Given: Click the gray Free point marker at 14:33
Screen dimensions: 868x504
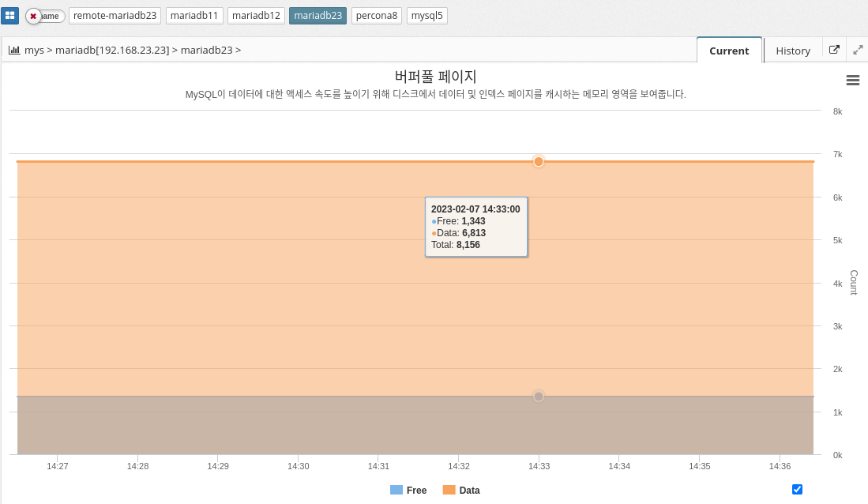Looking at the screenshot, I should [x=539, y=396].
